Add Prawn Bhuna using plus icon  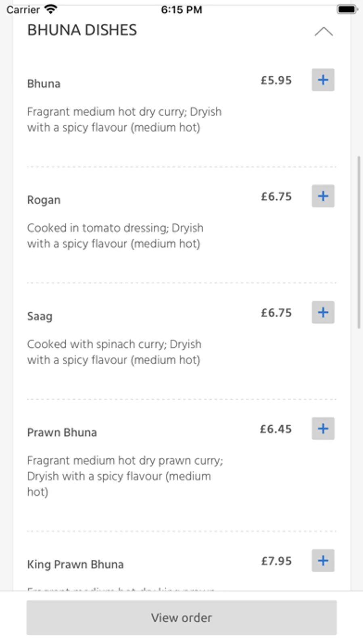click(x=323, y=428)
